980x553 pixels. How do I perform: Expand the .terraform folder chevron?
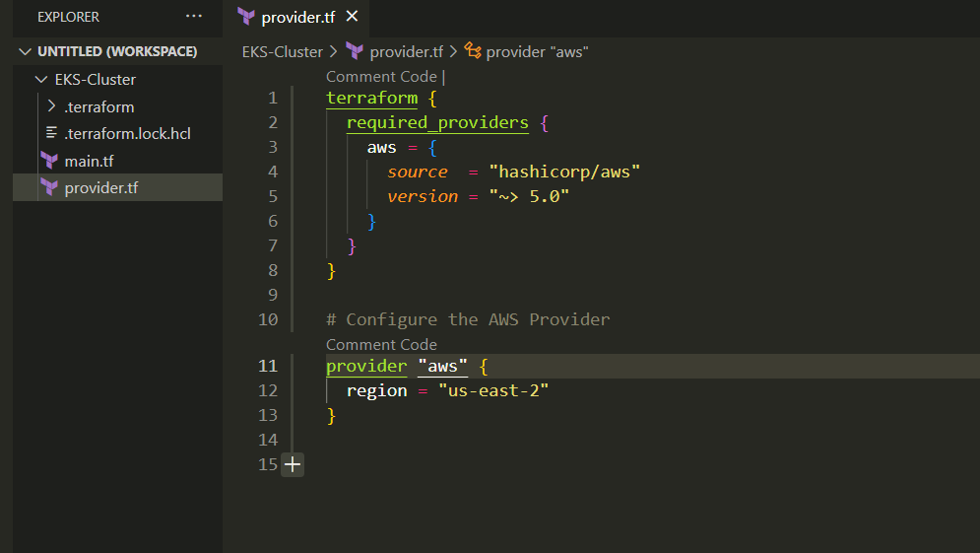(x=52, y=106)
